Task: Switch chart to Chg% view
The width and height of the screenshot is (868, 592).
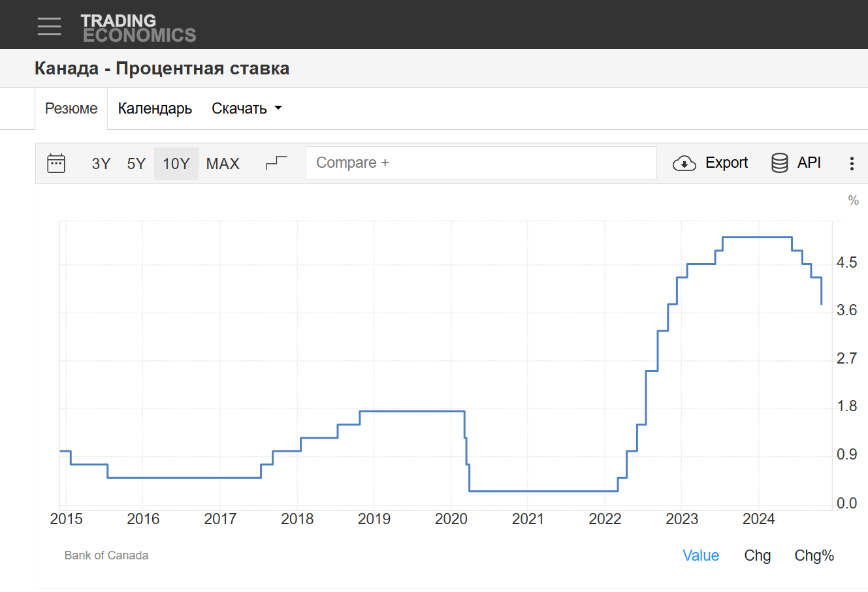Action: [x=814, y=555]
